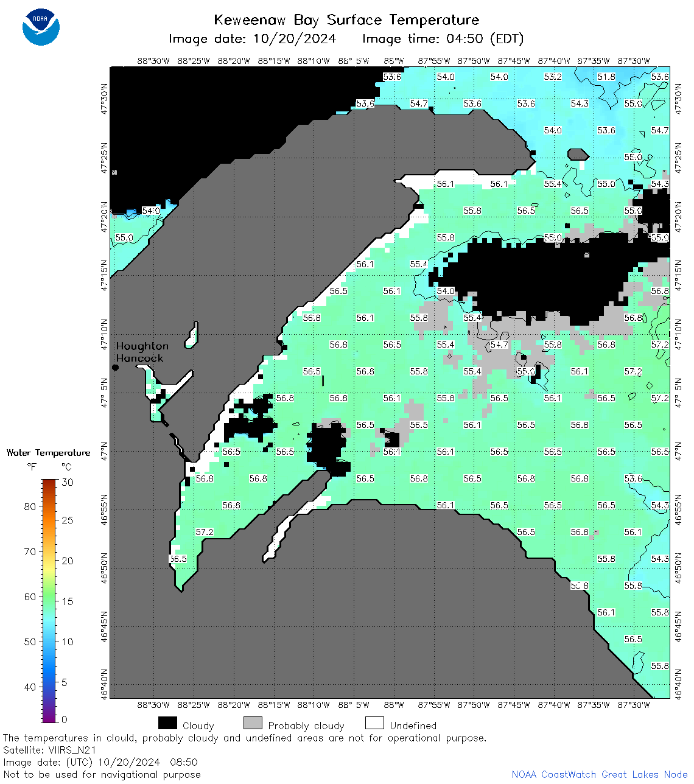694x784 pixels.
Task: Click the 40 tick on the Fahrenheit scale
Action: pyautogui.click(x=30, y=687)
